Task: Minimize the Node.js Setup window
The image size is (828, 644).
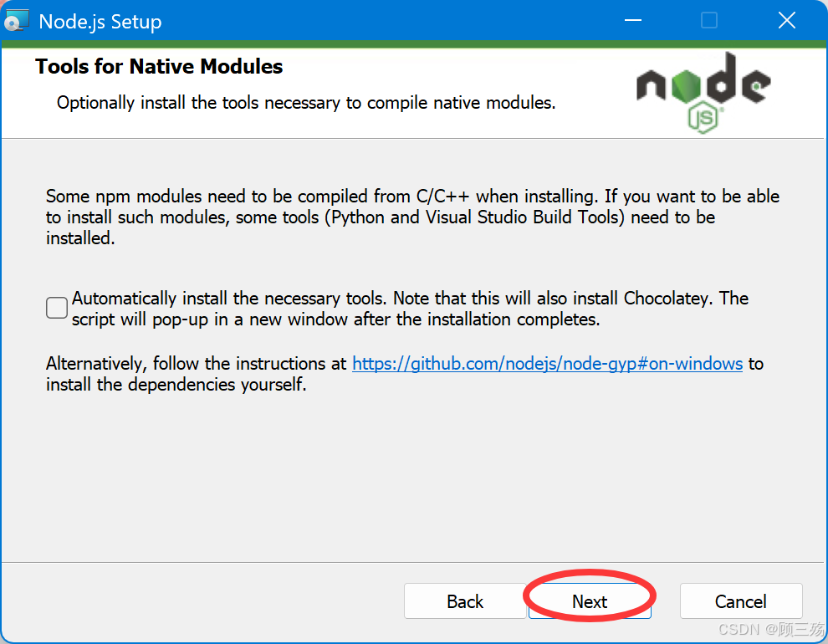Action: pos(632,21)
